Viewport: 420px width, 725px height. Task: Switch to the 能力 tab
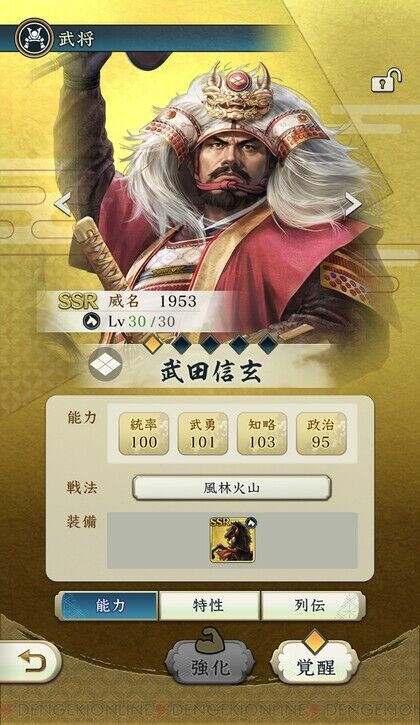click(108, 605)
